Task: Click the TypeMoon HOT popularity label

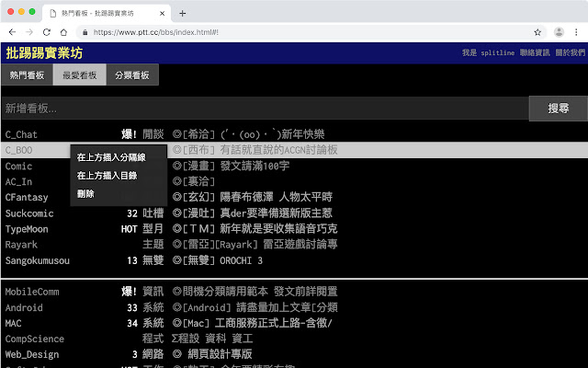Action: pyautogui.click(x=129, y=229)
